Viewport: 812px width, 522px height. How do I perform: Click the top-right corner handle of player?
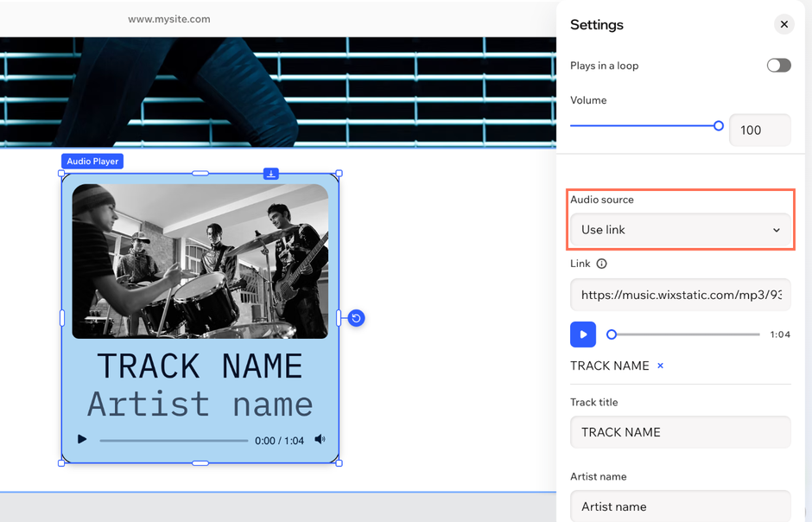click(339, 174)
